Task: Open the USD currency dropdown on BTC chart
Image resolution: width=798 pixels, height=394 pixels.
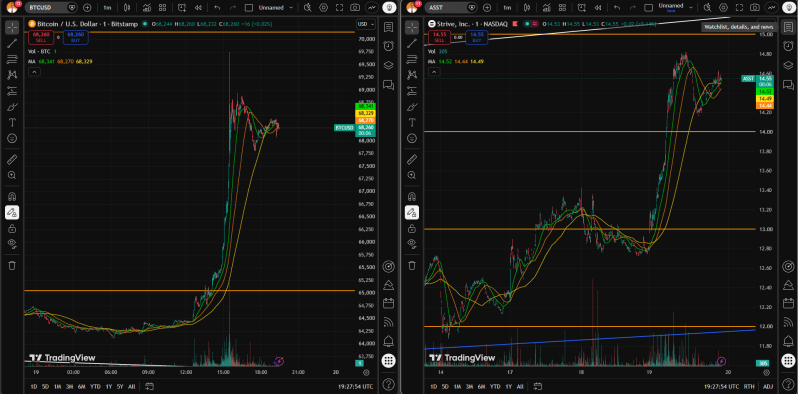Action: click(x=365, y=24)
